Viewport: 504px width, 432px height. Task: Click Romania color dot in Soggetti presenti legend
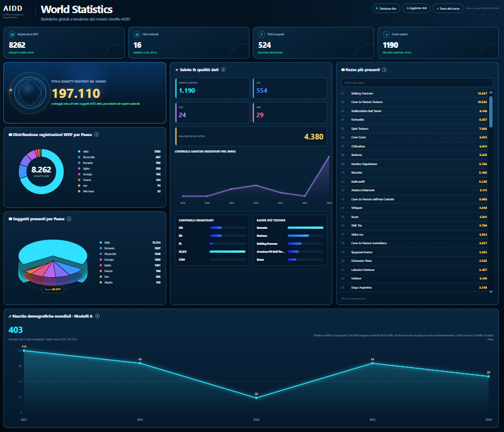tap(101, 248)
